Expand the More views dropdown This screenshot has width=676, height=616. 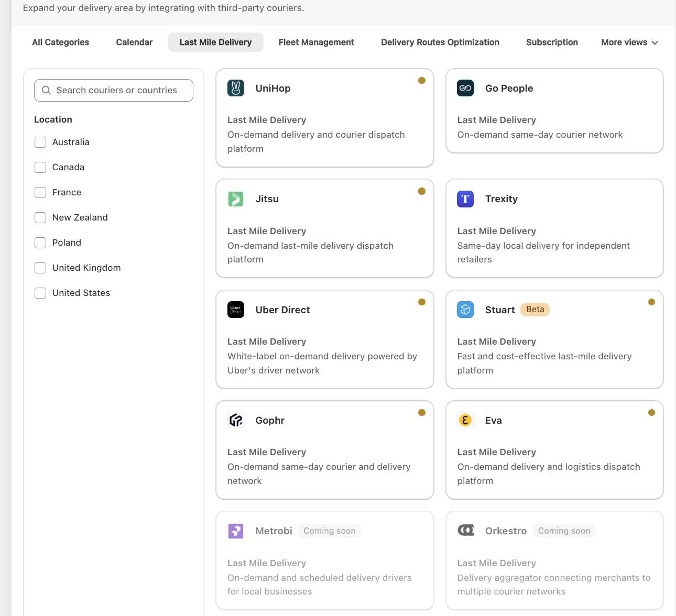629,42
